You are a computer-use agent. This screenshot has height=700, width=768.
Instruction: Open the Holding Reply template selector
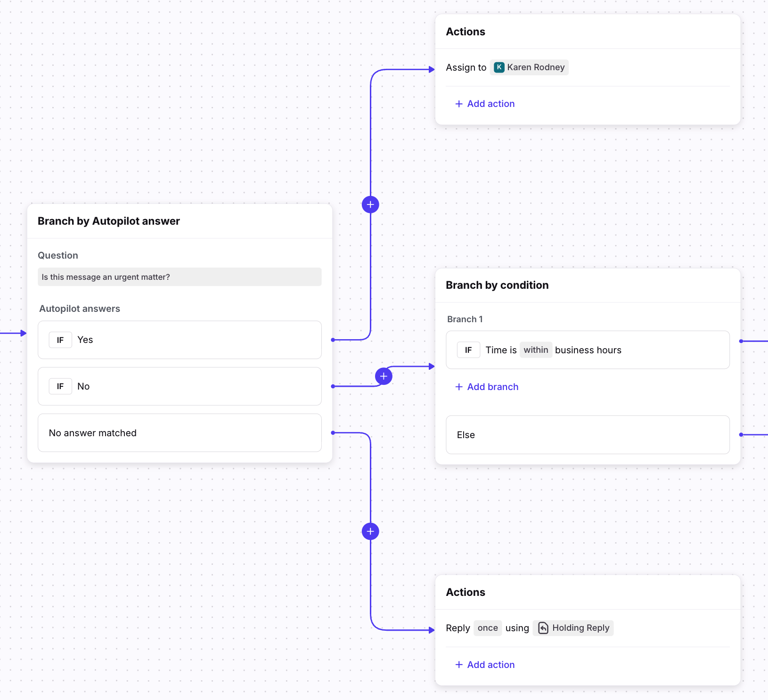pyautogui.click(x=574, y=628)
